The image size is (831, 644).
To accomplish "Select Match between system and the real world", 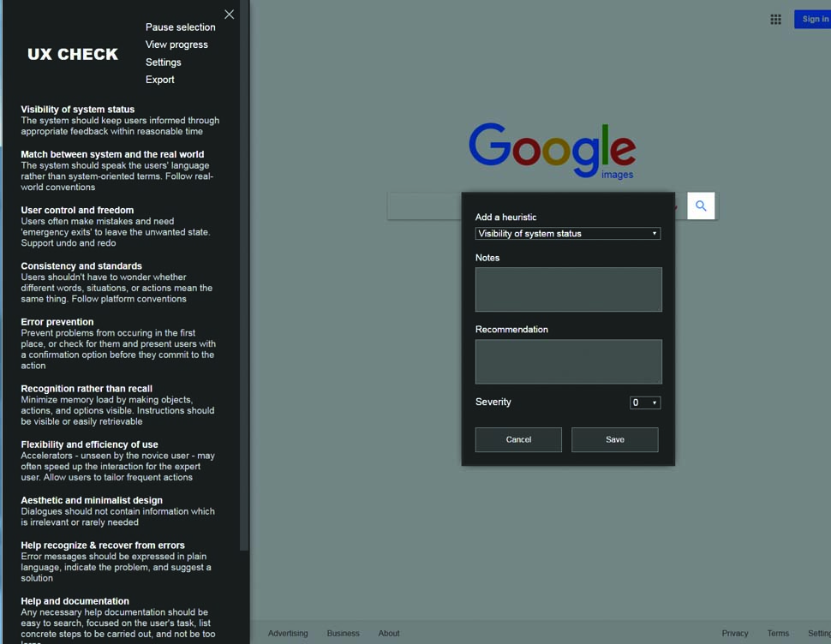I will (112, 154).
